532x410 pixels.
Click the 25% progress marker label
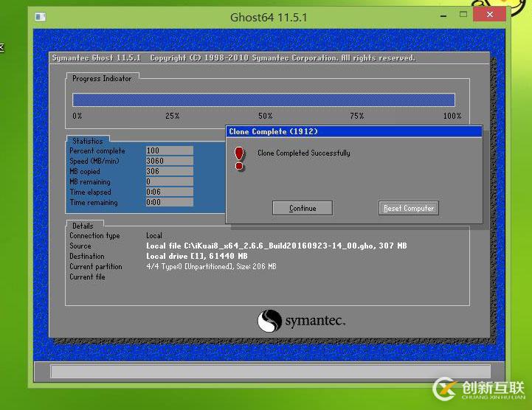coord(173,116)
